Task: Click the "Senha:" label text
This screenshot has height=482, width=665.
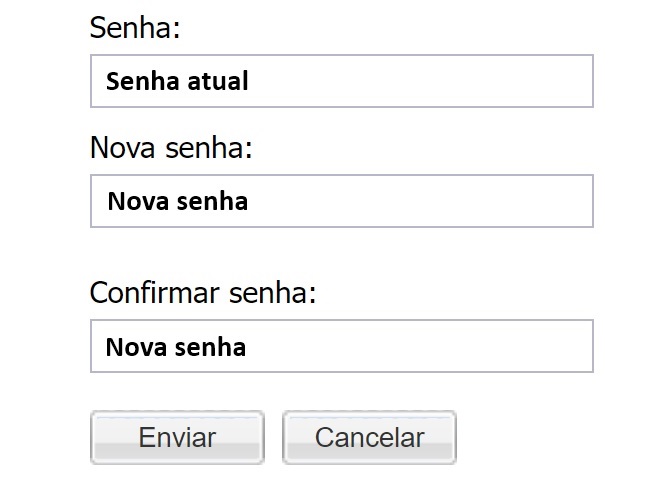Action: coord(134,28)
